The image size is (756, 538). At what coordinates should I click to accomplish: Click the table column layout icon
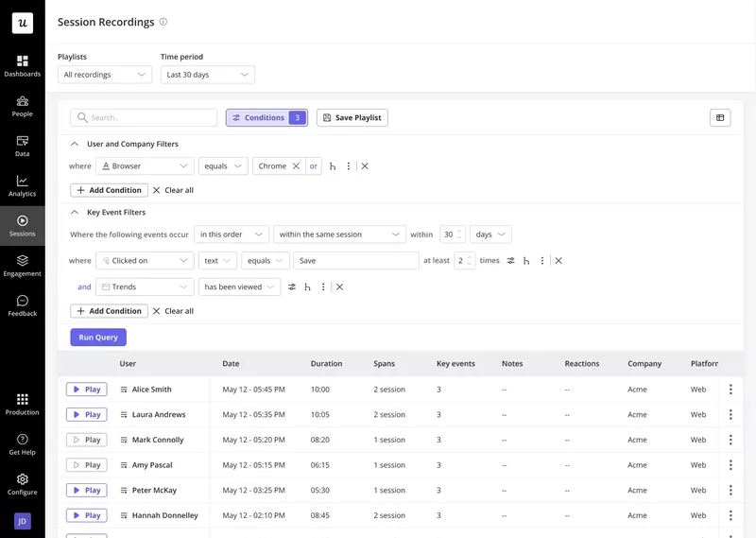pos(720,118)
